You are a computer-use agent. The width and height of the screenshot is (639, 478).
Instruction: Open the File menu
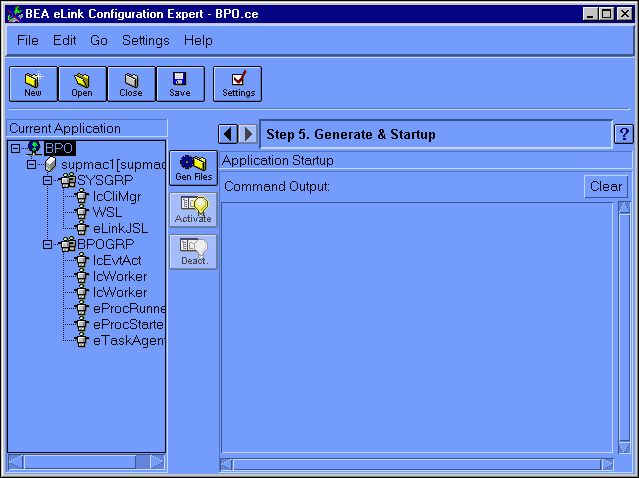tap(28, 40)
